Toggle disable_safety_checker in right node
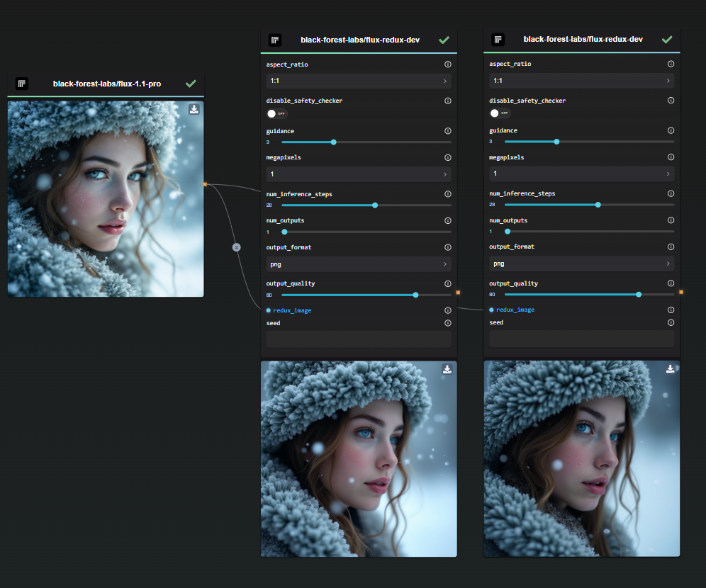Screen dimensions: 706x588 [x=500, y=113]
